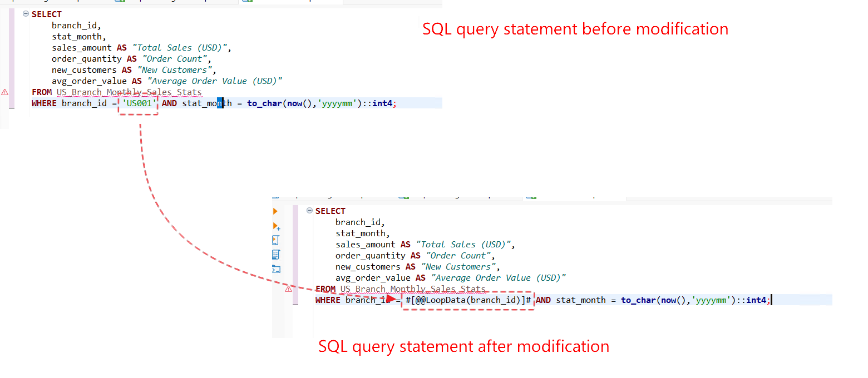Click the error triangle beside the FROM line
The image size is (868, 378).
[289, 289]
